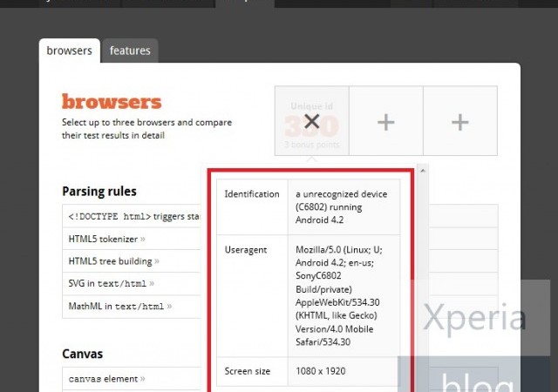
Task: Remove the first browser with the X icon
Action: (x=311, y=122)
